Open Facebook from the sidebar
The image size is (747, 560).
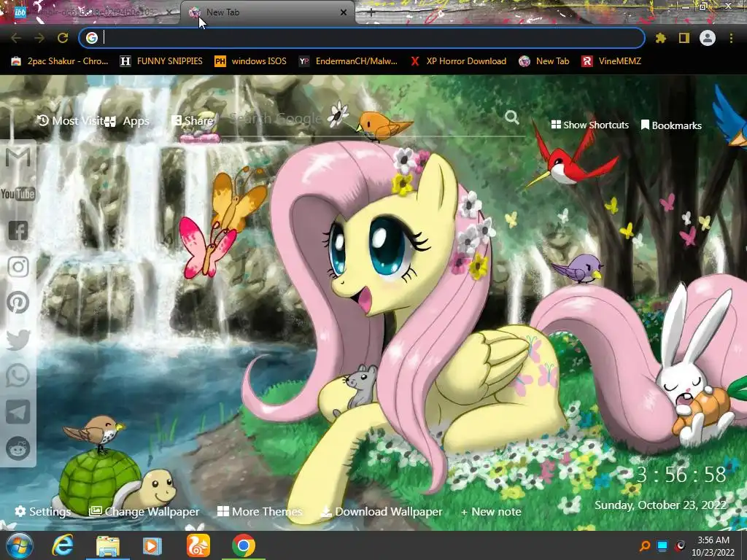(x=18, y=230)
